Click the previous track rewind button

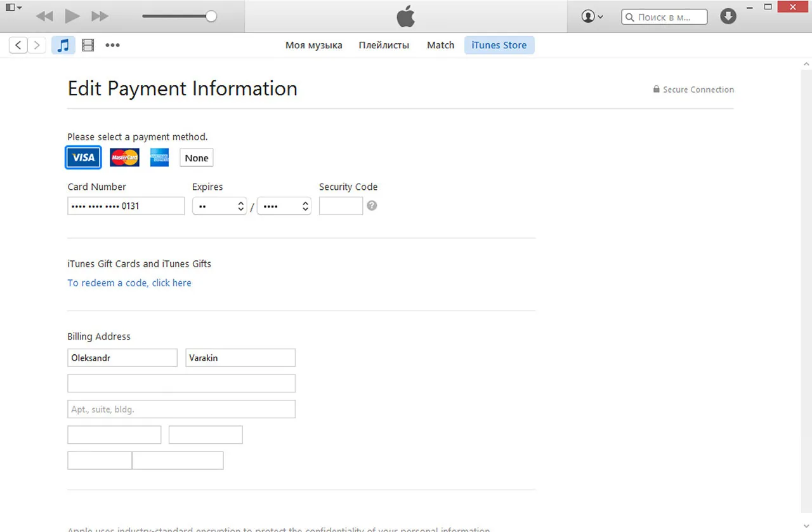pos(44,17)
